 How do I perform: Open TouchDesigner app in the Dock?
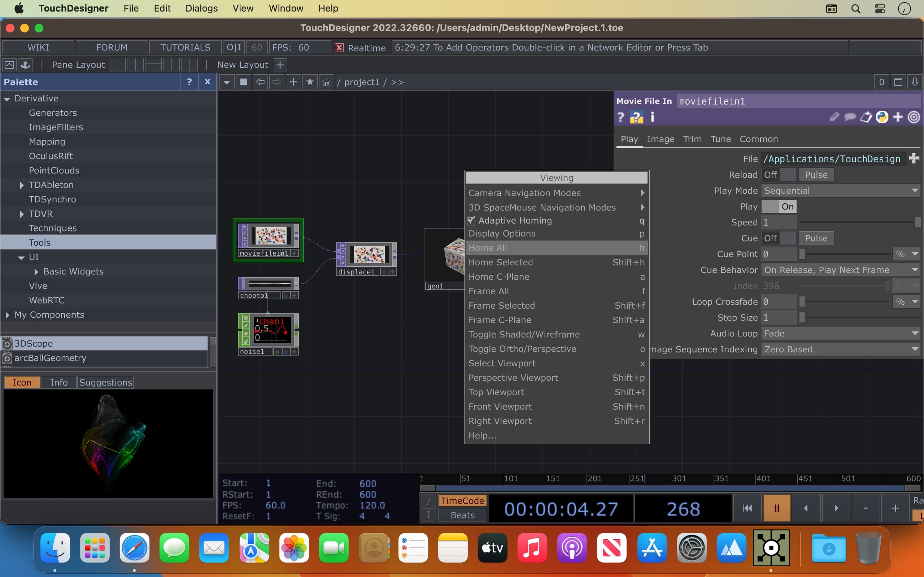771,548
